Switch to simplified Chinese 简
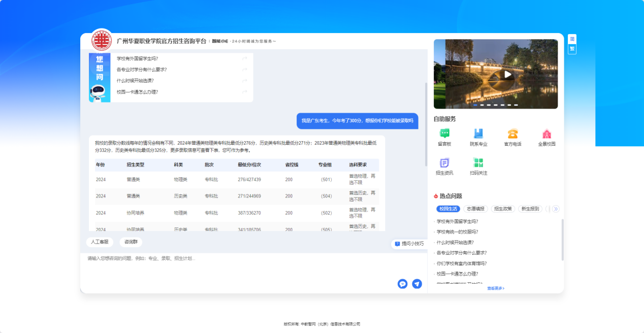 (572, 39)
